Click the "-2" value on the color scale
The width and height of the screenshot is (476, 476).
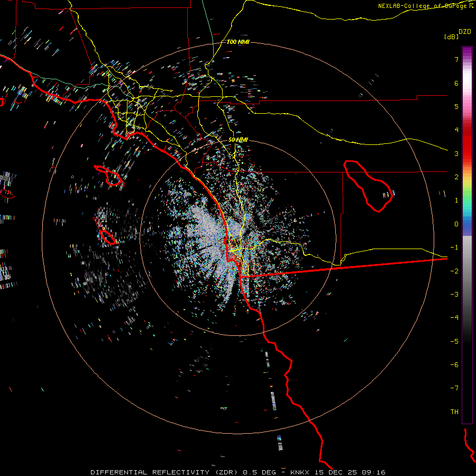pos(454,271)
